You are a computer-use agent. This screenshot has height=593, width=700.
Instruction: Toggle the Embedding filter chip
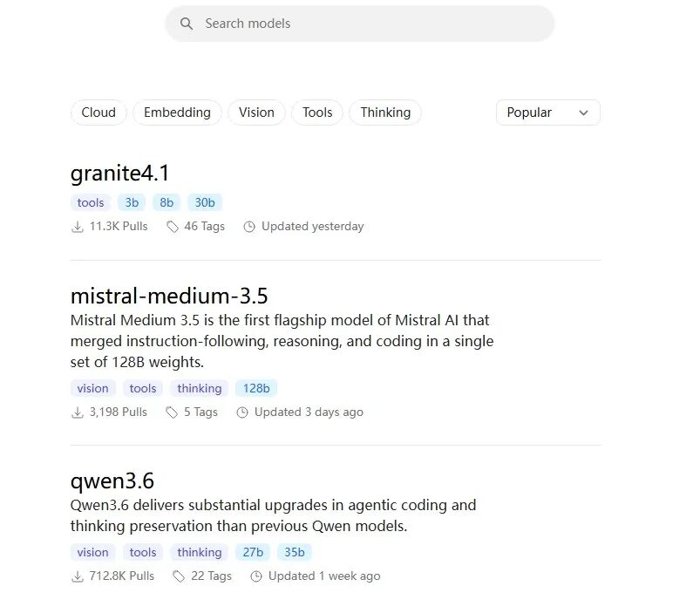point(177,112)
